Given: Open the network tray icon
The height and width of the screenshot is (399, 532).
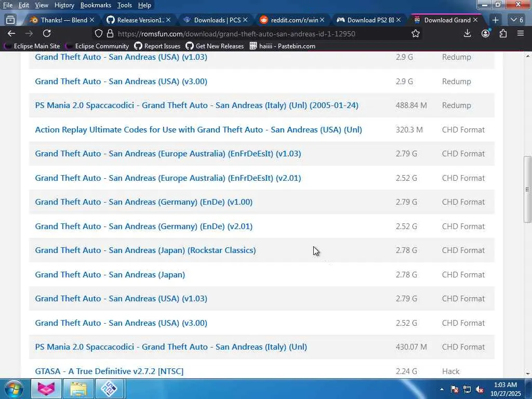Looking at the screenshot, I should 467,389.
